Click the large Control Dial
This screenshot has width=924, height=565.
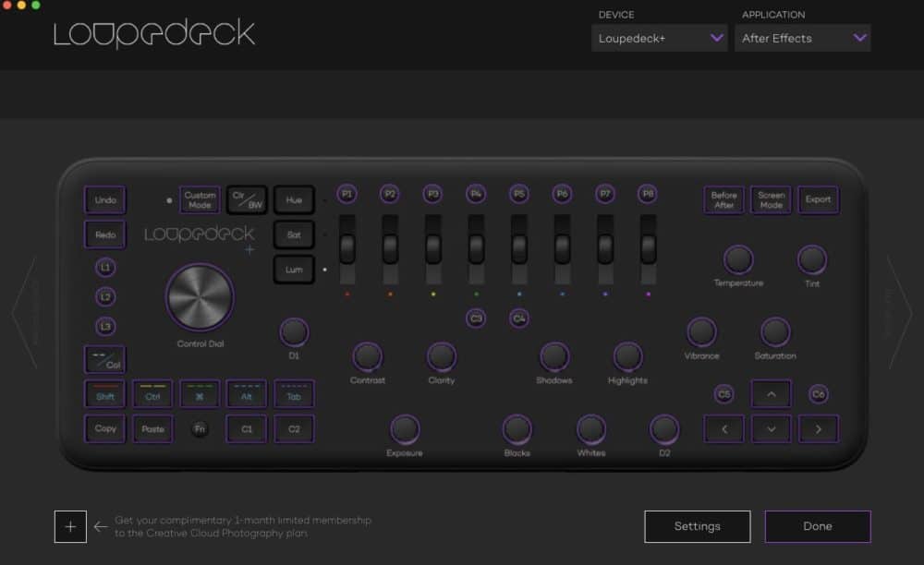[x=200, y=297]
